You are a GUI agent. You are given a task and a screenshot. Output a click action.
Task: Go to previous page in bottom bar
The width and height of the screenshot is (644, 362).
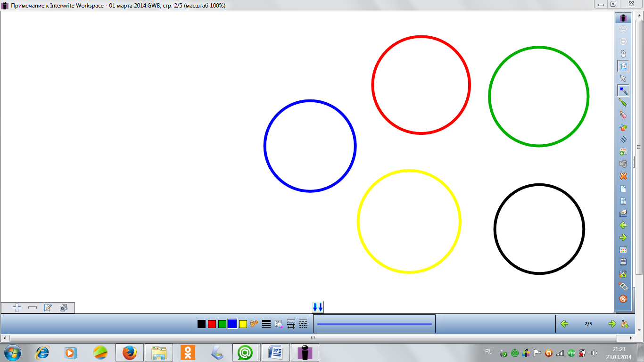point(564,324)
